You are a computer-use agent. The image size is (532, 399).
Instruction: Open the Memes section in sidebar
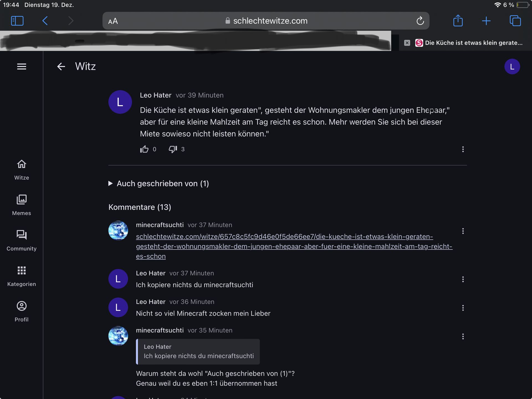[22, 205]
